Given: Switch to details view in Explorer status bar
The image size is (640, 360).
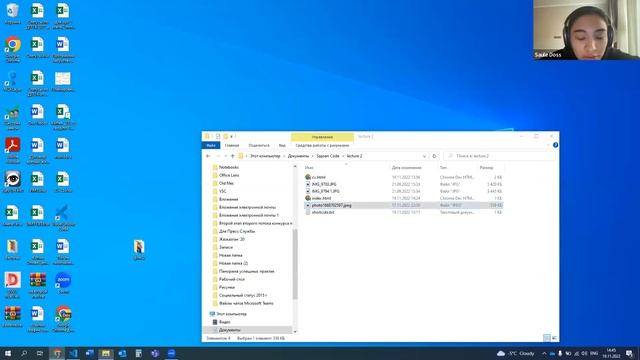Looking at the screenshot, I should [x=547, y=338].
